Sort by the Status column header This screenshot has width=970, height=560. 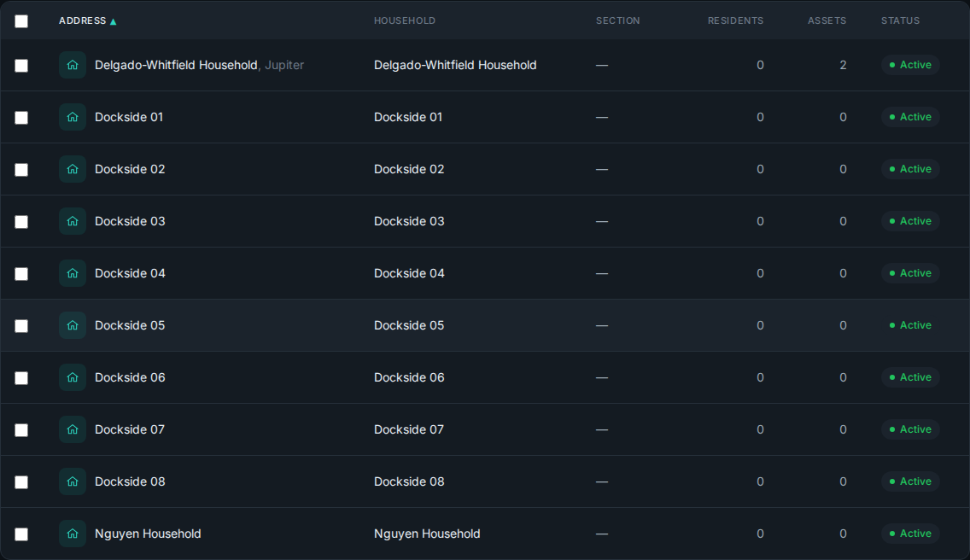(x=900, y=20)
